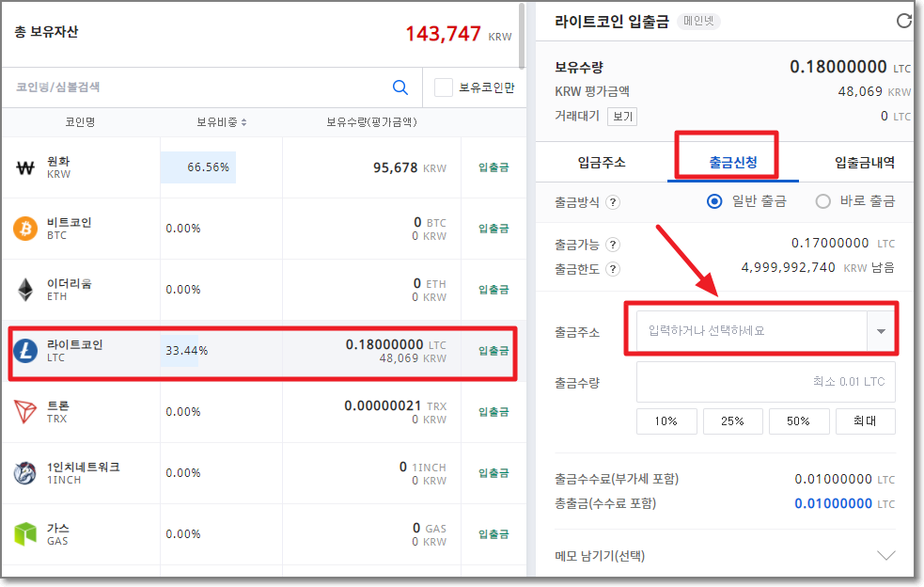Click 입출금 for 라이트코인 LTC row

[x=493, y=351]
